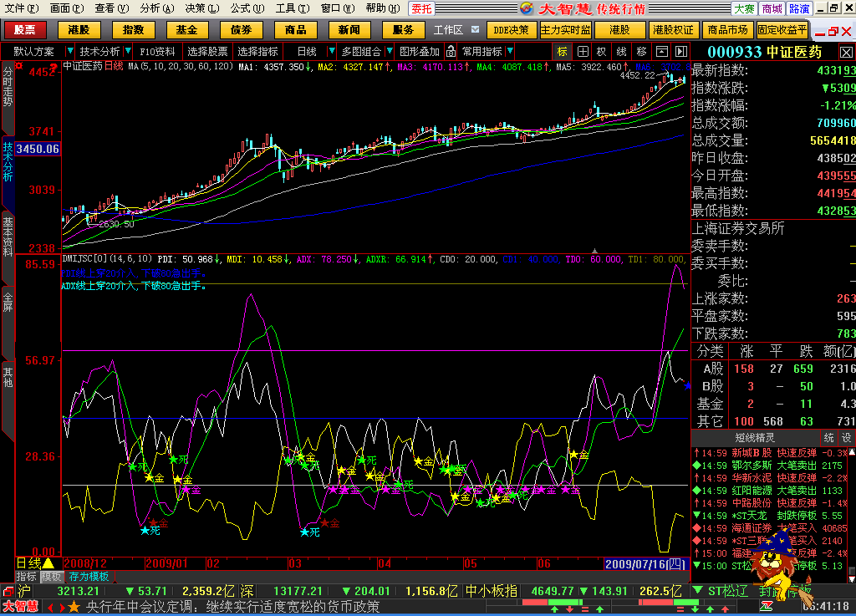Click the 图形叠加 toolbar item
The image size is (856, 616).
click(x=420, y=51)
